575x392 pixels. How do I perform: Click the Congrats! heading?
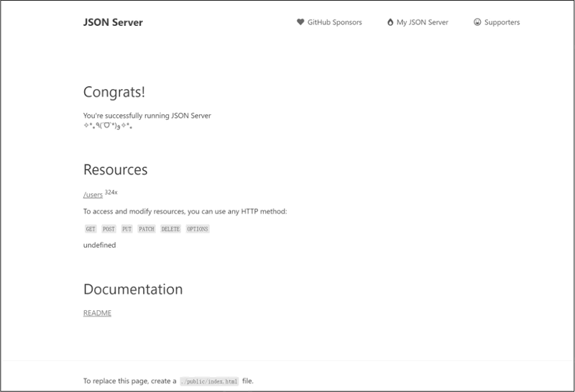click(x=114, y=92)
